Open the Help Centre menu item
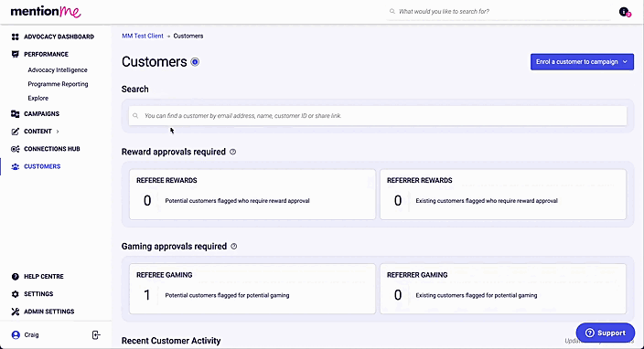 44,277
